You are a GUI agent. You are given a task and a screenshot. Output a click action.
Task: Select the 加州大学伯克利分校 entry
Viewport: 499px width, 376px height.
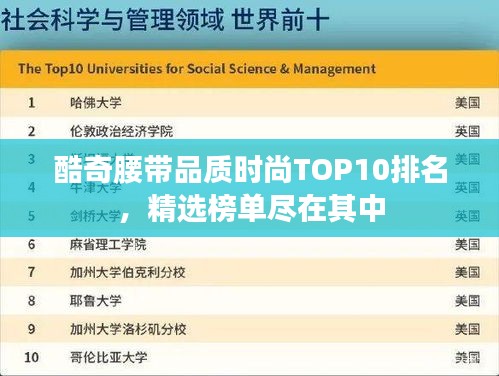tap(128, 273)
